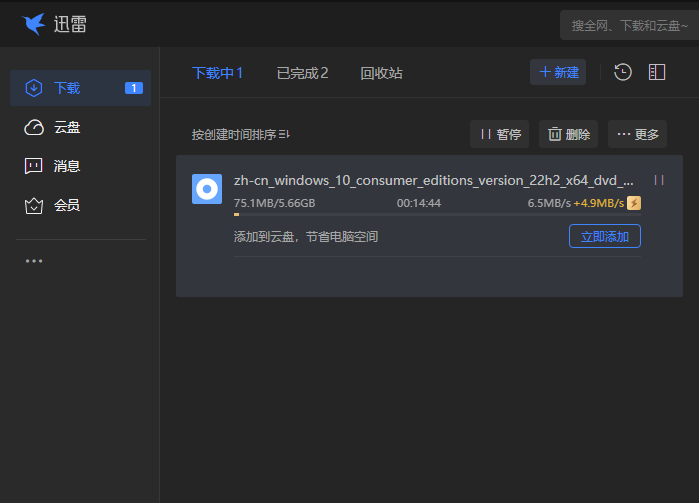Viewport: 699px width, 503px height.
Task: Click the 暂停 pause button in toolbar
Action: pyautogui.click(x=499, y=134)
